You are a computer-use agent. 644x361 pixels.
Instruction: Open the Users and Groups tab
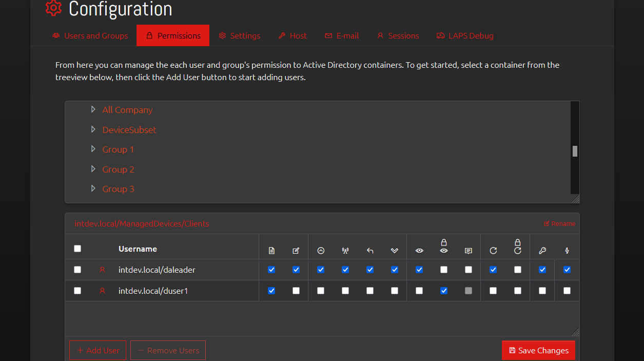[x=90, y=35]
